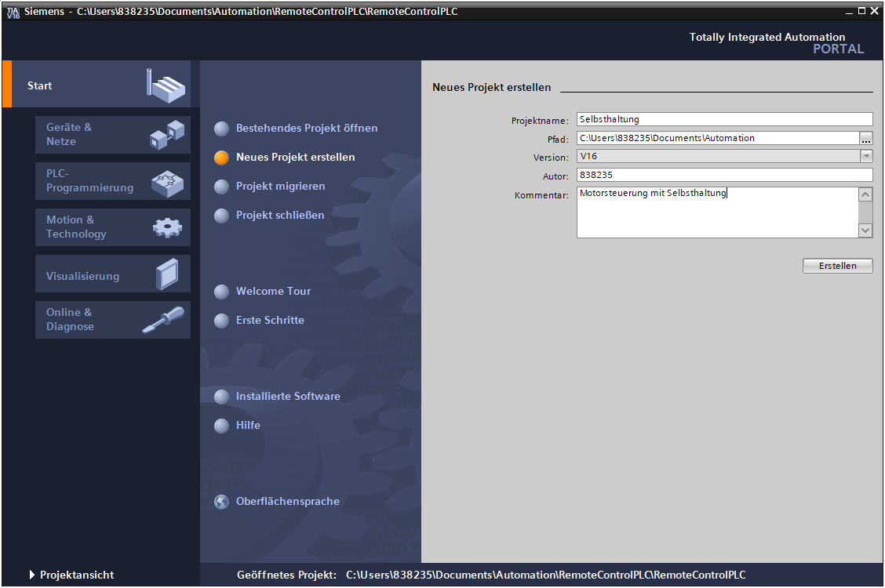Minimize the Siemens TIA Portal window
Image resolution: width=885 pixels, height=588 pixels.
point(849,11)
